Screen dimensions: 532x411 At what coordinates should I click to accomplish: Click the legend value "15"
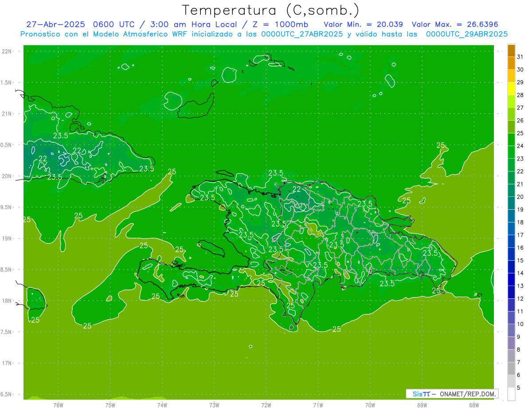pos(520,260)
